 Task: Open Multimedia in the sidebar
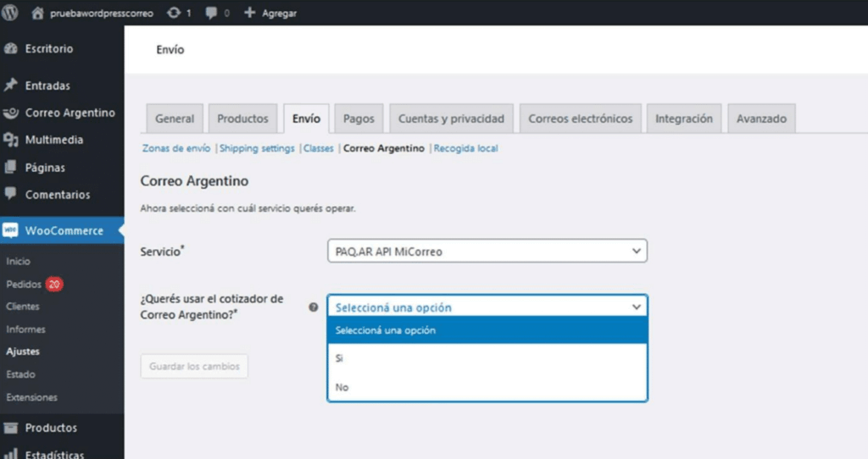coord(53,140)
